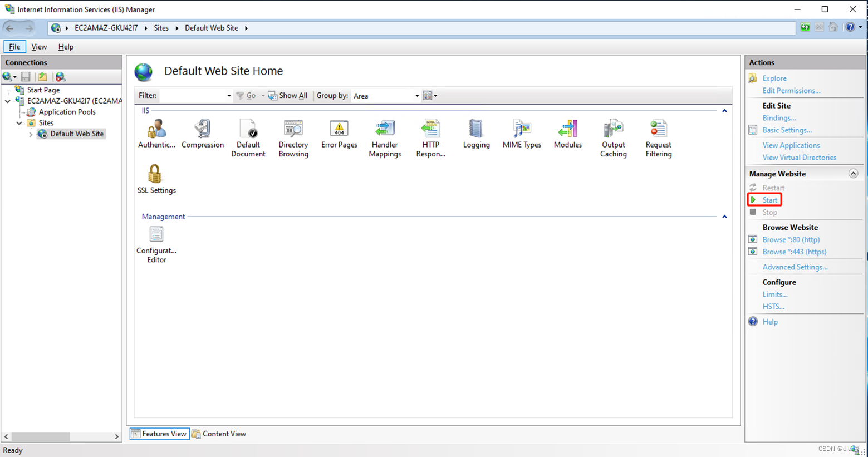The height and width of the screenshot is (457, 868).
Task: Open Advanced Settings link
Action: [x=795, y=267]
